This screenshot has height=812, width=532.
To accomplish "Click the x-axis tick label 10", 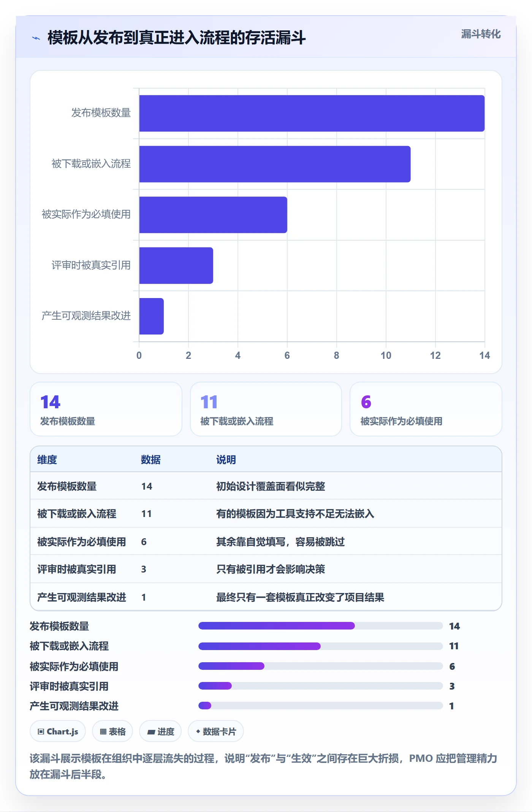I will [386, 355].
